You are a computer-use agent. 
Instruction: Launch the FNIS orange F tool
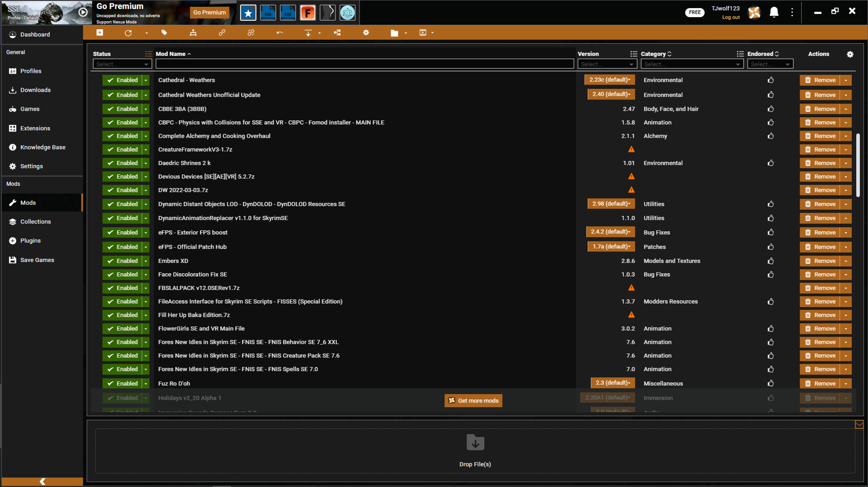pyautogui.click(x=308, y=13)
